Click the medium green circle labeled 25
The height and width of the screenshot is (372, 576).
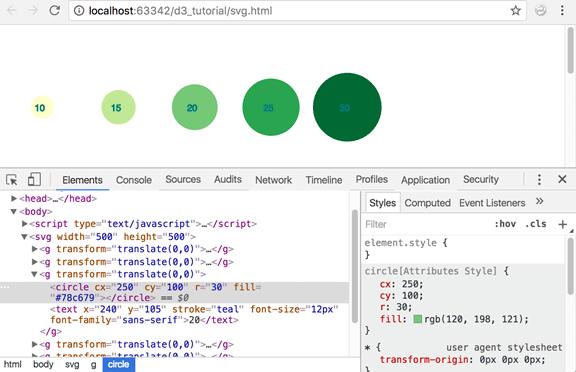pyautogui.click(x=271, y=107)
